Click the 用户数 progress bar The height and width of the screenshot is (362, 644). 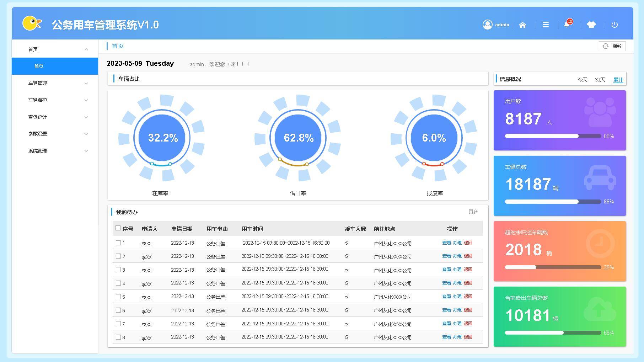(x=553, y=136)
